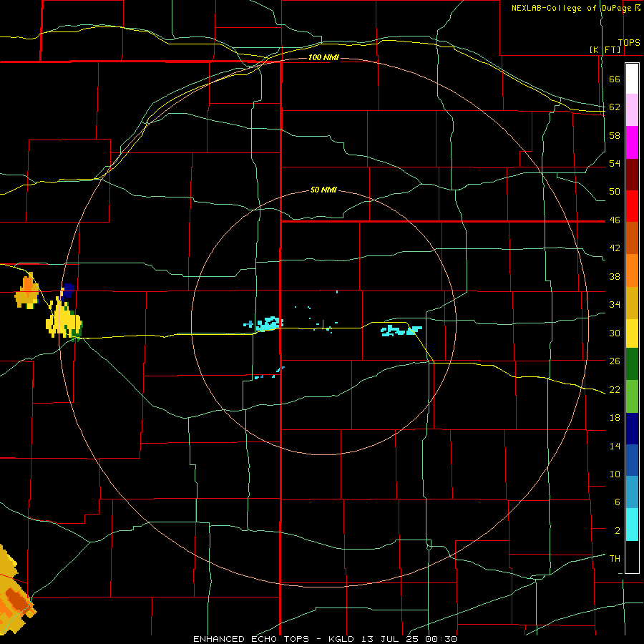Screen dimensions: 644x644
Task: Pick the cyan legend swatch
Action: coord(632,525)
